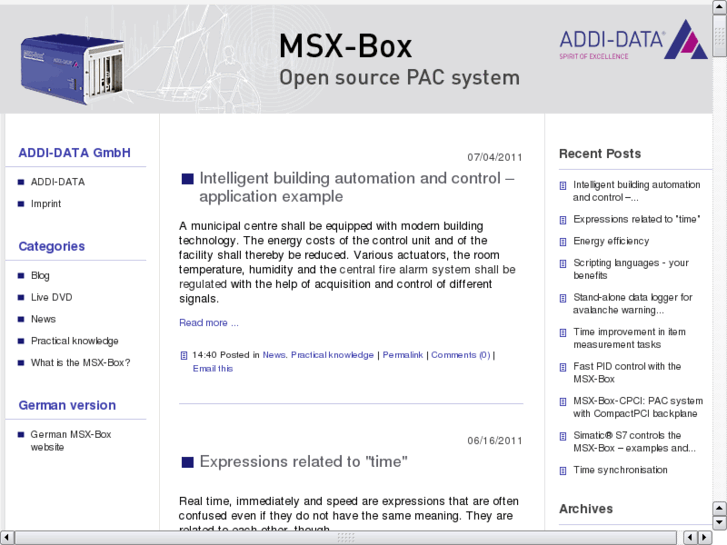Click the square bullet before Expressions related to time title
This screenshot has height=545, width=727.
[x=187, y=462]
